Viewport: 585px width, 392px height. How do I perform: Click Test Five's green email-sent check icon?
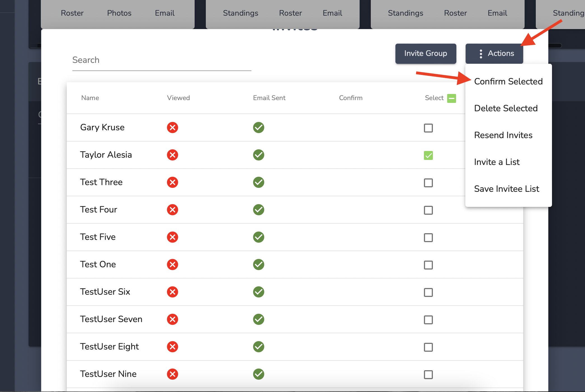click(x=259, y=237)
